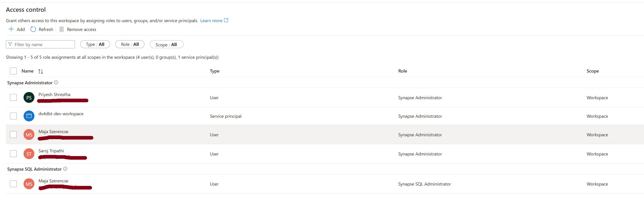Screen dimensions: 644x205
Task: Click the Service principal type cell
Action: (225, 116)
